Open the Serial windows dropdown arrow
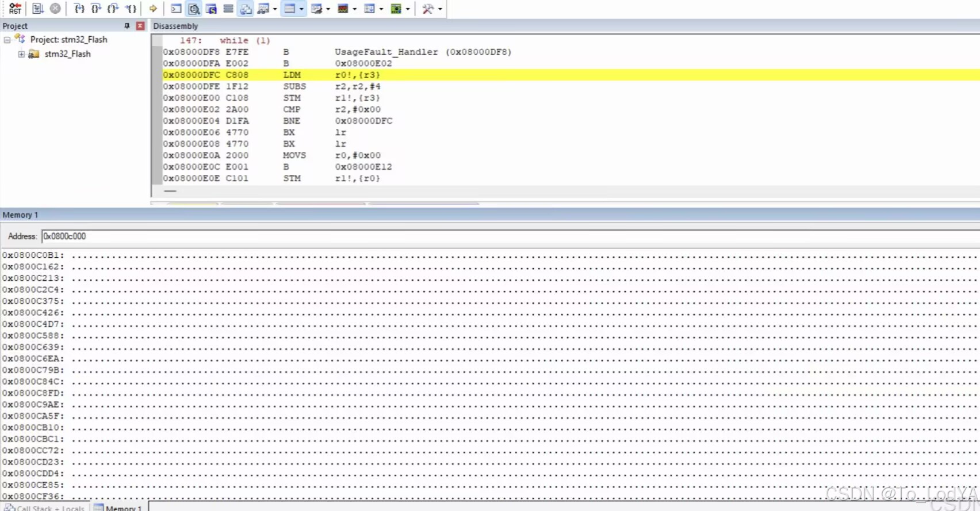 coord(328,9)
